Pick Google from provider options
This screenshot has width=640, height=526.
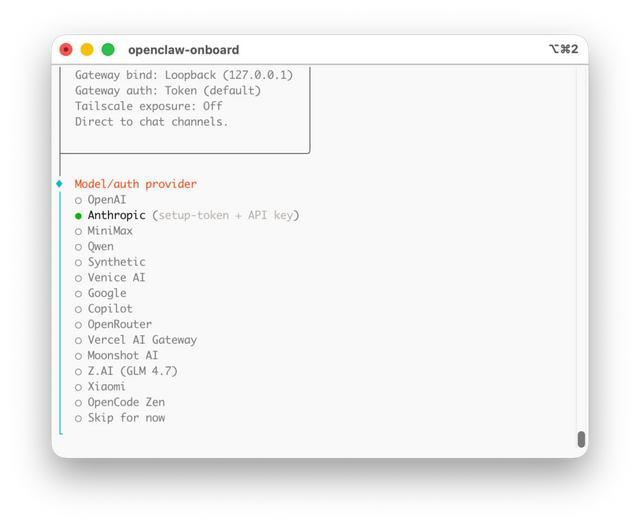pyautogui.click(x=106, y=293)
